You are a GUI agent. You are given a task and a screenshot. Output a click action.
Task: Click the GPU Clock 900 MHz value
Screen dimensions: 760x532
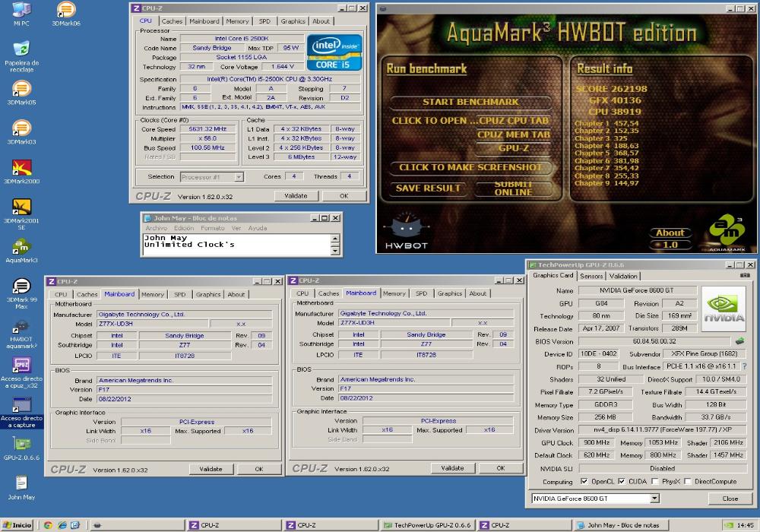click(x=596, y=442)
